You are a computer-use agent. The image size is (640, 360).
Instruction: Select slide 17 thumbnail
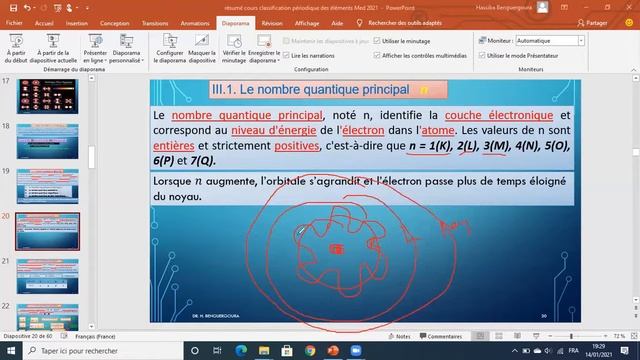(x=47, y=96)
